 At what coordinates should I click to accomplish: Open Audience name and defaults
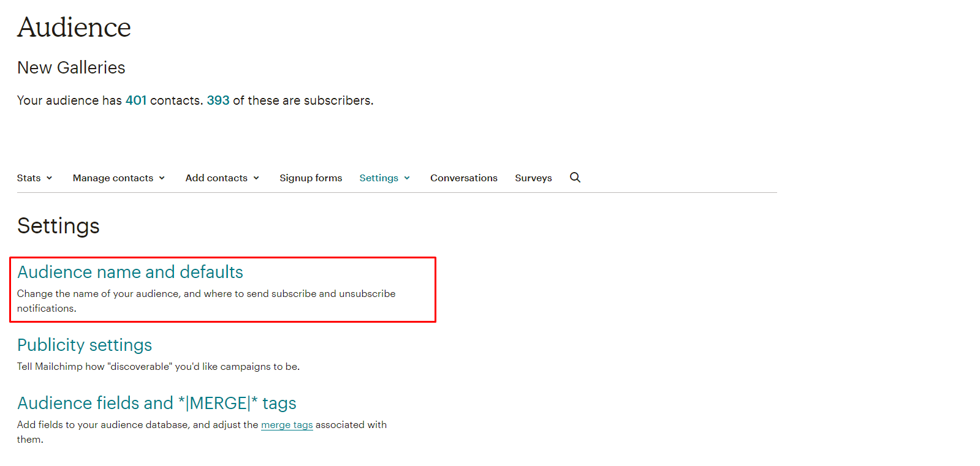(x=130, y=272)
